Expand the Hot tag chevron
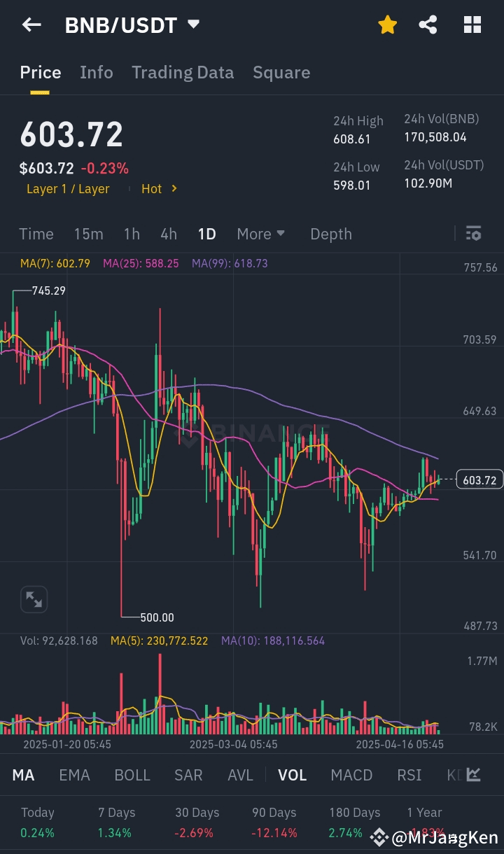The width and height of the screenshot is (504, 854). [x=174, y=188]
